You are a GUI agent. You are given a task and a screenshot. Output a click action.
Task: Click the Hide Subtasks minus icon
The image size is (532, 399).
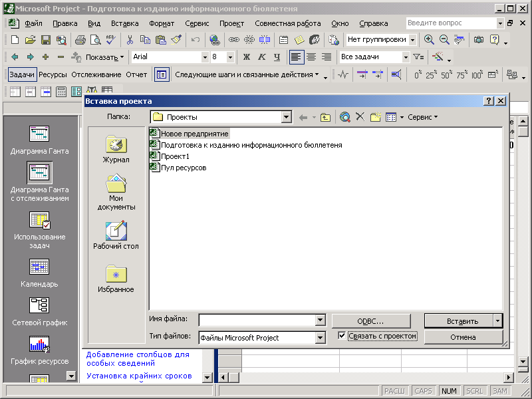click(61, 57)
